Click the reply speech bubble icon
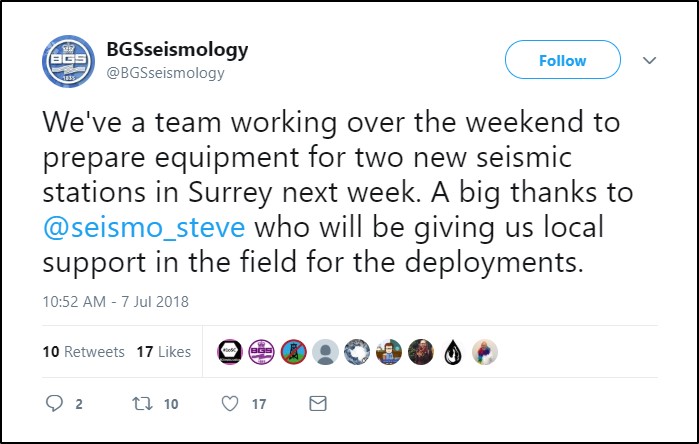699x444 pixels. pos(55,405)
